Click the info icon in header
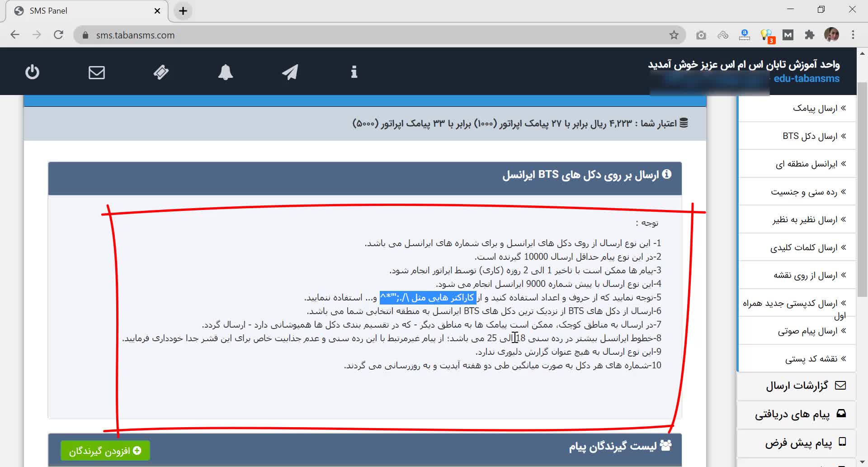This screenshot has height=467, width=868. (354, 72)
